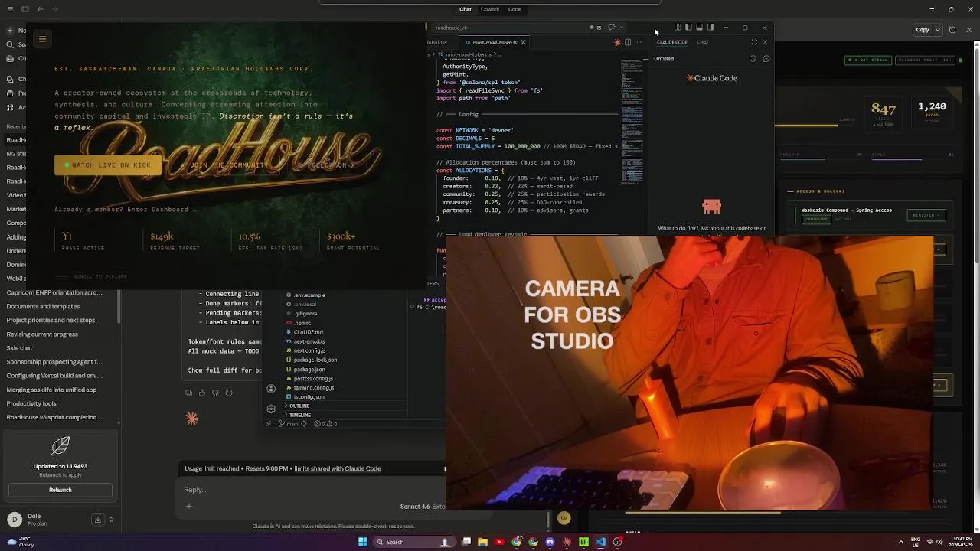This screenshot has height=551, width=980.
Task: Expand the OUTLINE section
Action: 299,406
